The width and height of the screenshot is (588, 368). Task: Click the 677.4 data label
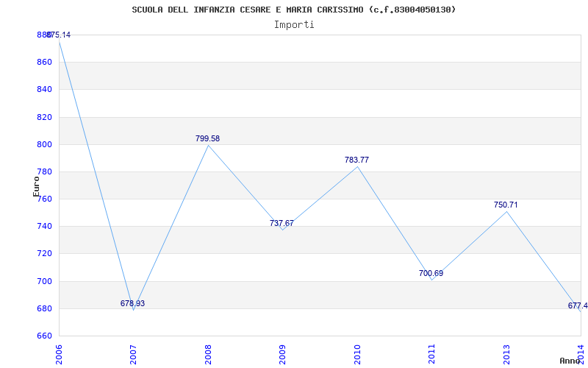pos(578,305)
